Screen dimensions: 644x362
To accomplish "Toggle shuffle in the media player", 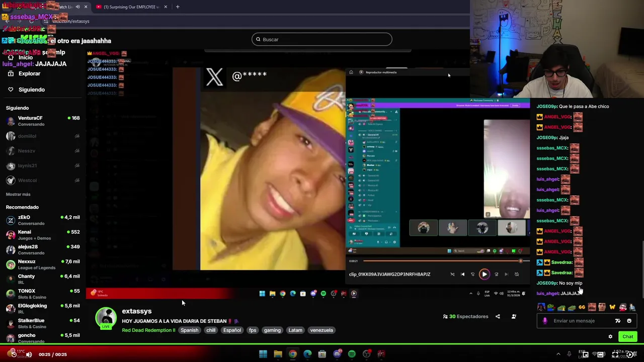I will (x=452, y=274).
